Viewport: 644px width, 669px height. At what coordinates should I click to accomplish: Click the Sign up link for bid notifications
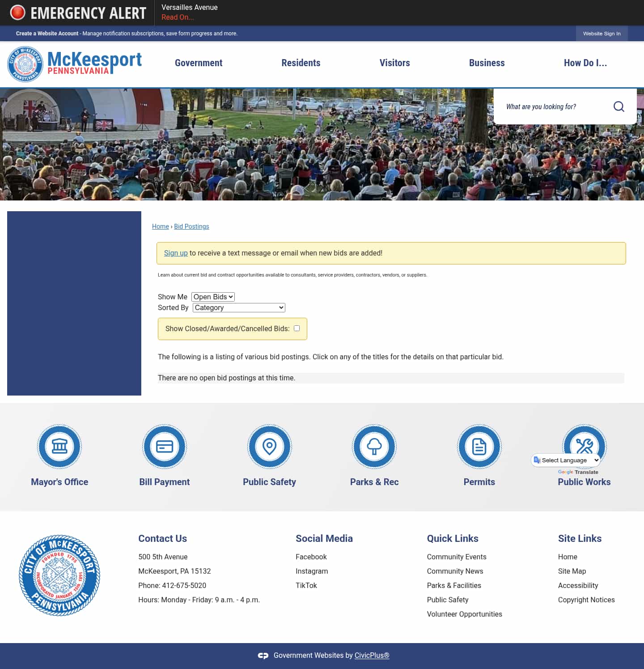click(x=176, y=253)
